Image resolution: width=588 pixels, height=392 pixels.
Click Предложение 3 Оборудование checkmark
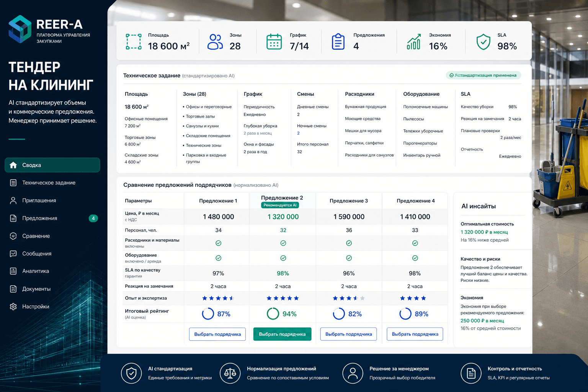pos(349,258)
